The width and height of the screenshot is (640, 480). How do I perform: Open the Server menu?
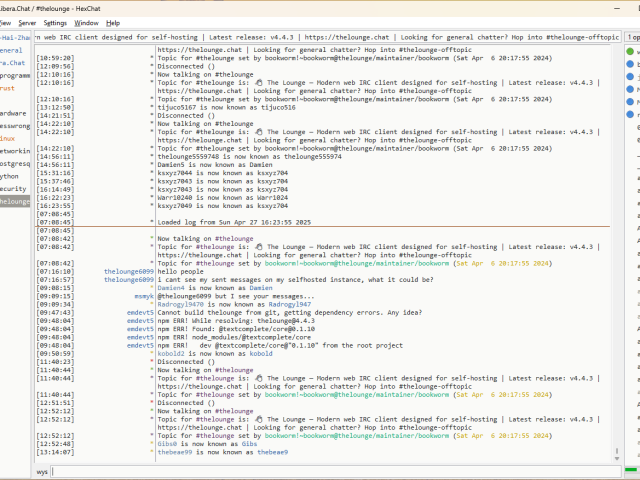[27, 22]
